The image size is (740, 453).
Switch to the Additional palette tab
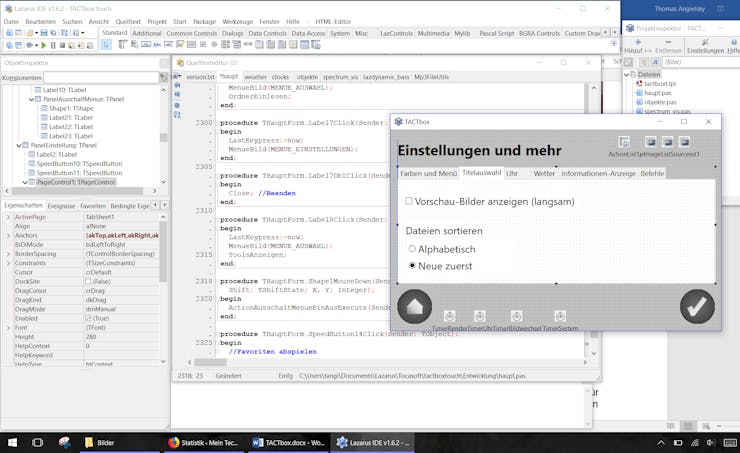tap(147, 34)
